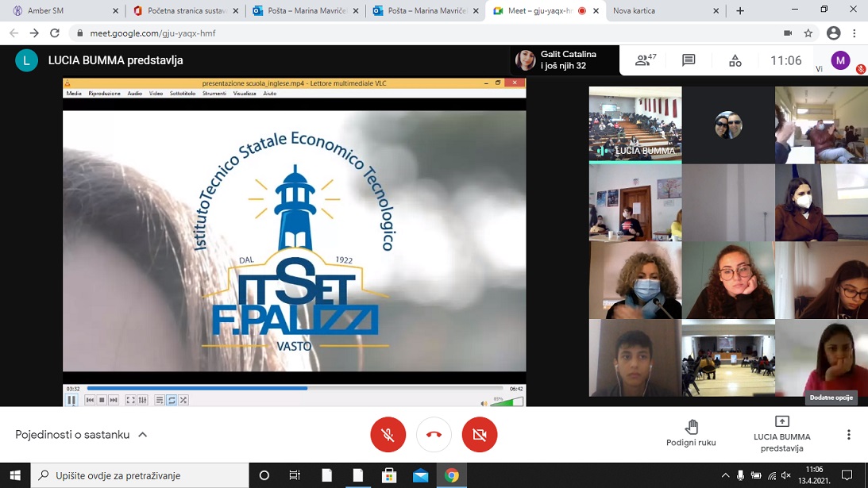Hang up the call with the phone button

coord(434,434)
